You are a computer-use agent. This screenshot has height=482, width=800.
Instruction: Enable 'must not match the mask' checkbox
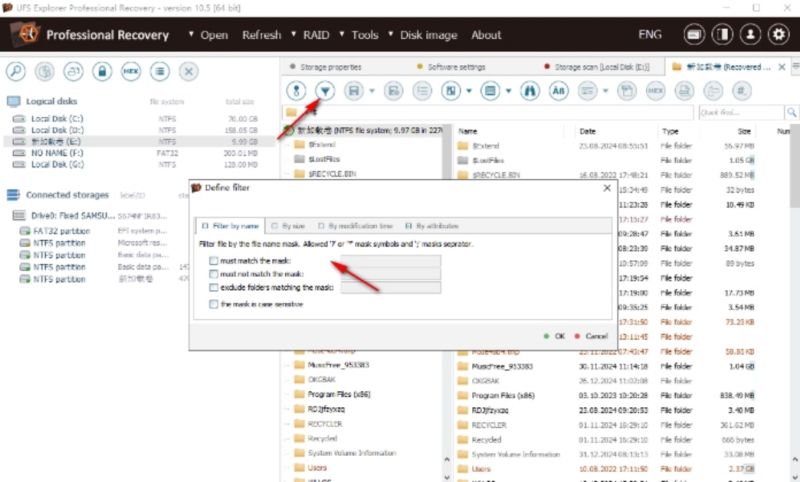pos(214,274)
